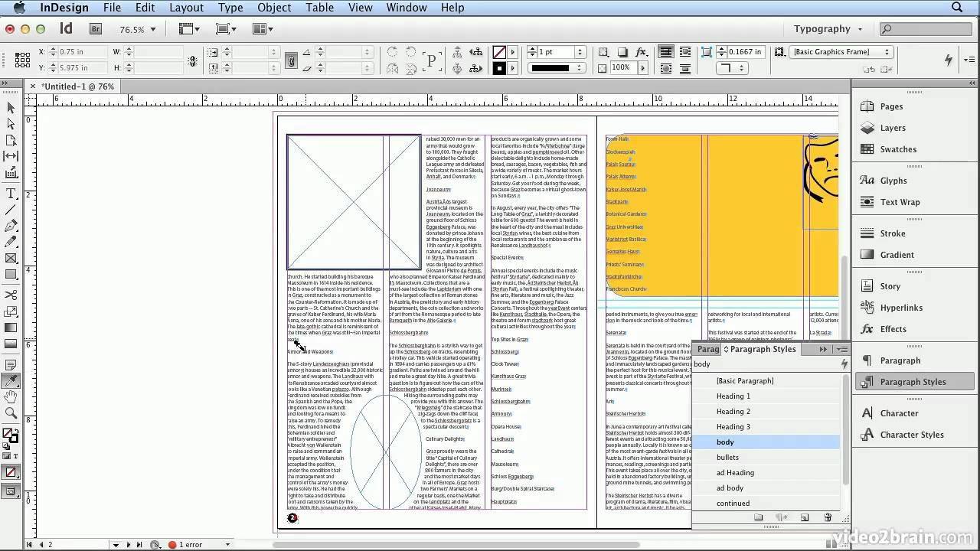Expand the Paragraph Styles panel flyout menu

842,349
